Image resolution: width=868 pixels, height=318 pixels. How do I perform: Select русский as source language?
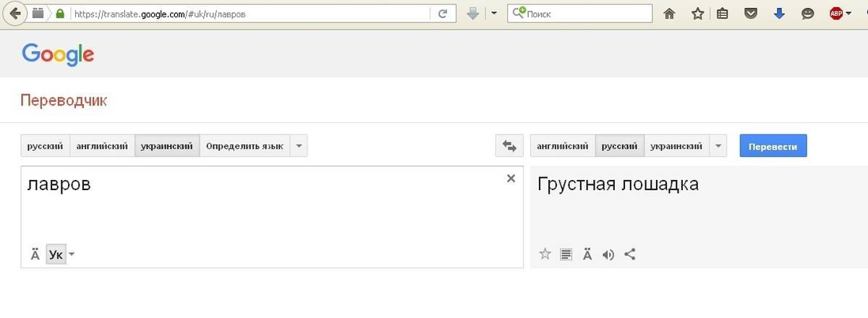46,146
